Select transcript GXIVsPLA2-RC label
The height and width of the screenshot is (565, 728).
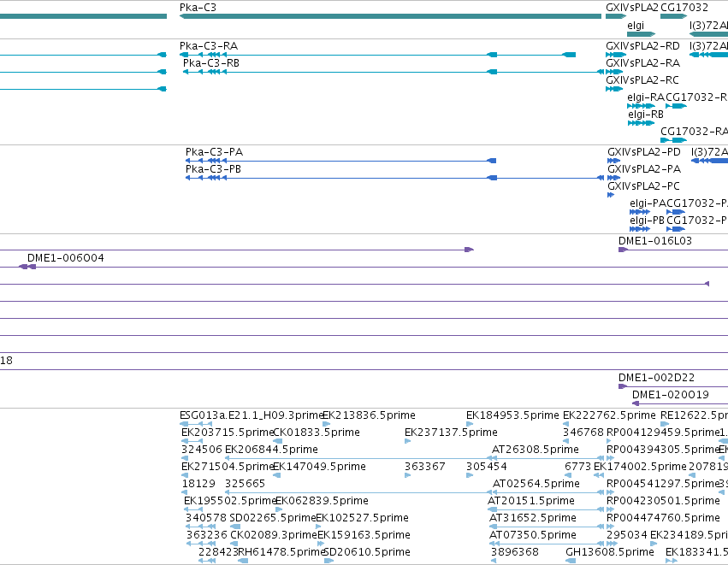pyautogui.click(x=642, y=80)
